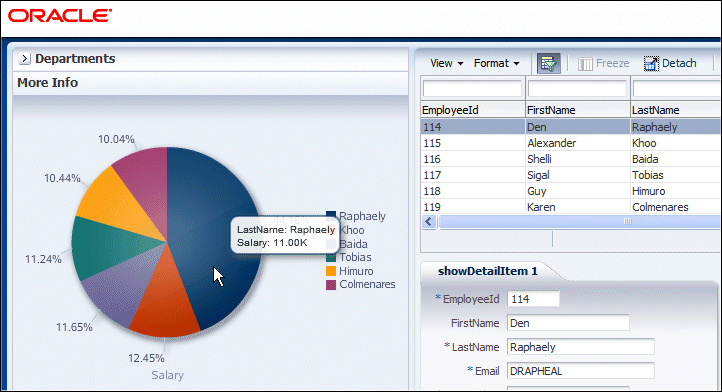Click the Himuro orange legend swatch

[331, 271]
